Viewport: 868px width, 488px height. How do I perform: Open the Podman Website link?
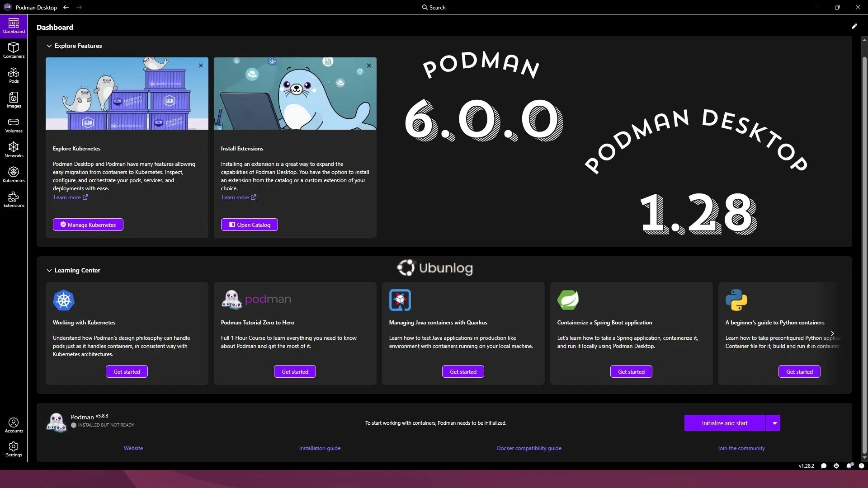tap(133, 448)
